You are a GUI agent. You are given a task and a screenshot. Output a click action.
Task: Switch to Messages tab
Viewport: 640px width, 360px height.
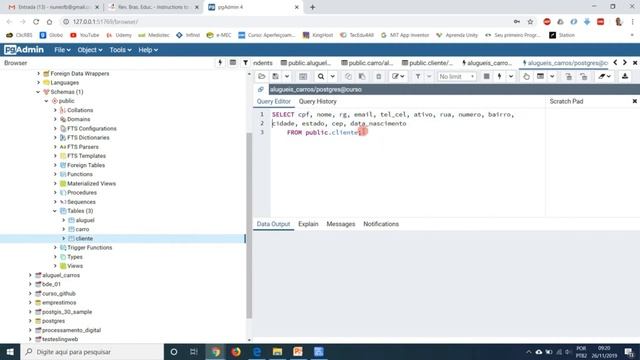click(x=341, y=224)
